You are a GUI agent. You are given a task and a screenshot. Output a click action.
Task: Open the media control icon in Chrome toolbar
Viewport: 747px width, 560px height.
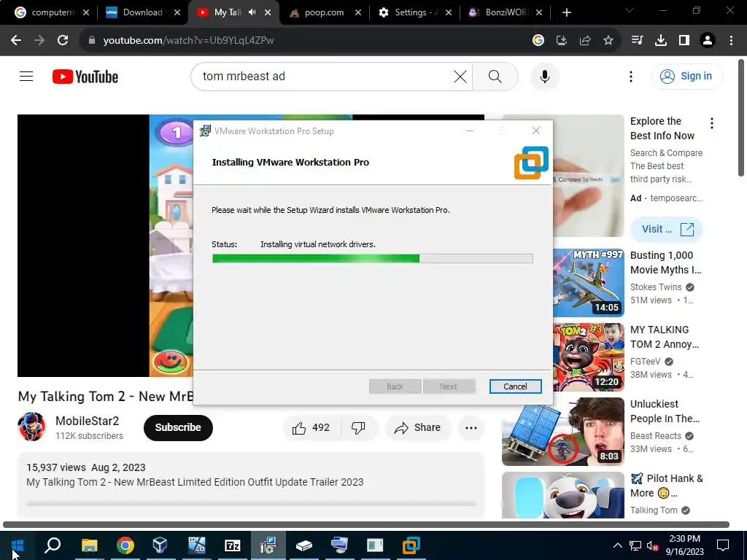[x=638, y=41]
